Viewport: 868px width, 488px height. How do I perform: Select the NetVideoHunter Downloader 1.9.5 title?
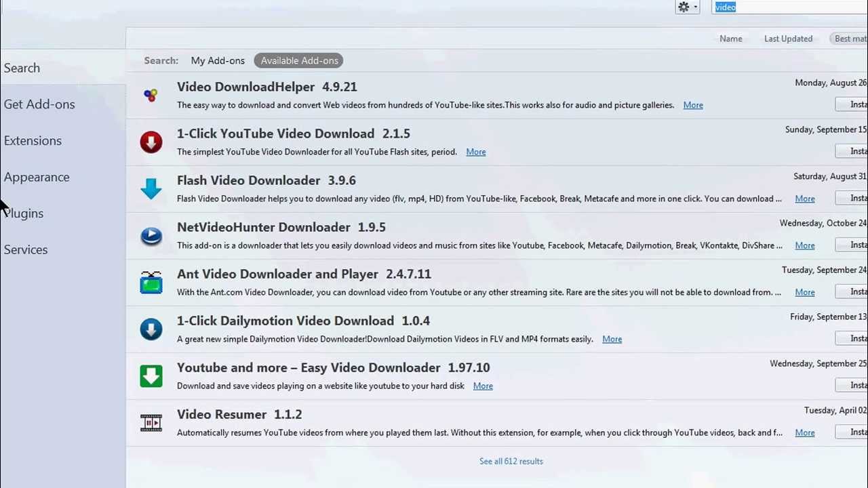[x=281, y=227]
